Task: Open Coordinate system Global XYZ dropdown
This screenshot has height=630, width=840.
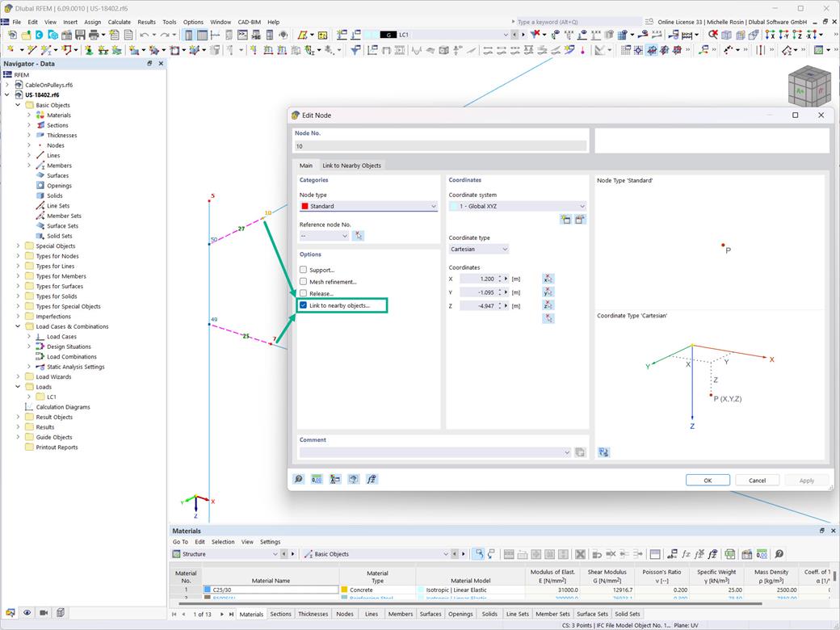Action: (518, 206)
